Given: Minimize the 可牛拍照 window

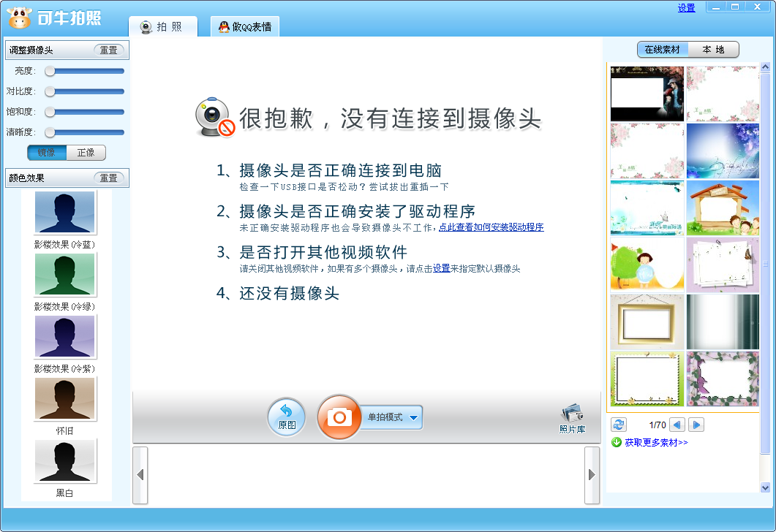Looking at the screenshot, I should (x=715, y=7).
